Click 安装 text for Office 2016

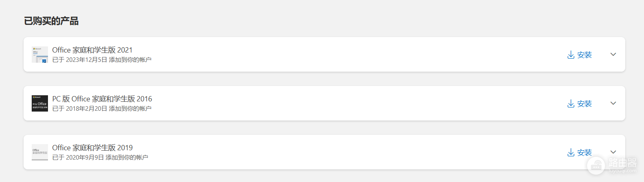click(x=585, y=104)
